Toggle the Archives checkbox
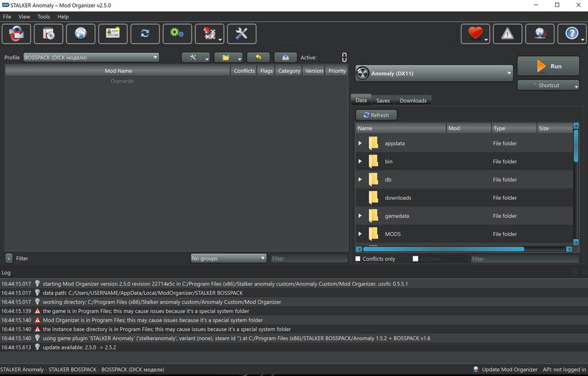The width and height of the screenshot is (588, 376). pyautogui.click(x=416, y=258)
